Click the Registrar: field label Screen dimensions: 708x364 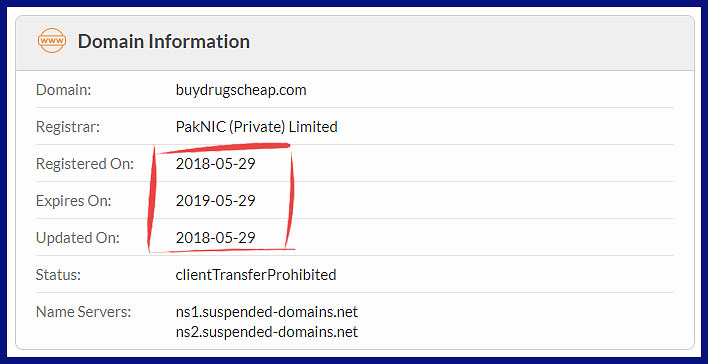pos(68,127)
